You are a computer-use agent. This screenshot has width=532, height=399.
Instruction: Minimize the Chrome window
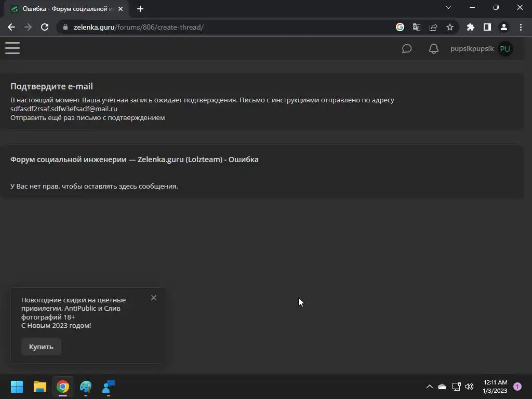point(472,7)
